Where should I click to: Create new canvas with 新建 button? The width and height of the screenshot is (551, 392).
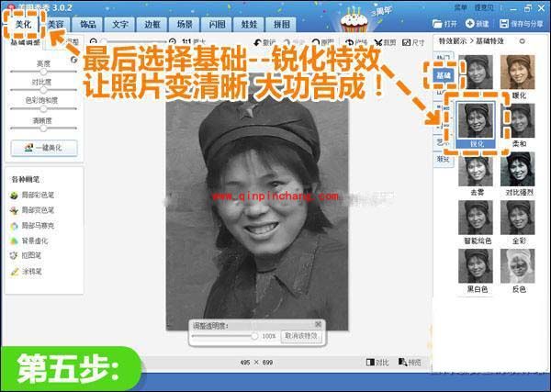tap(477, 24)
